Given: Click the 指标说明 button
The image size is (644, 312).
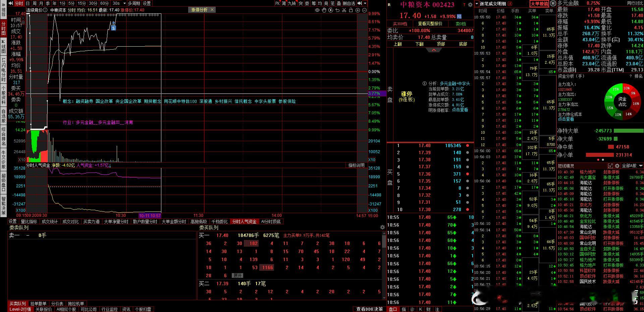Looking at the screenshot, I should (x=356, y=165).
